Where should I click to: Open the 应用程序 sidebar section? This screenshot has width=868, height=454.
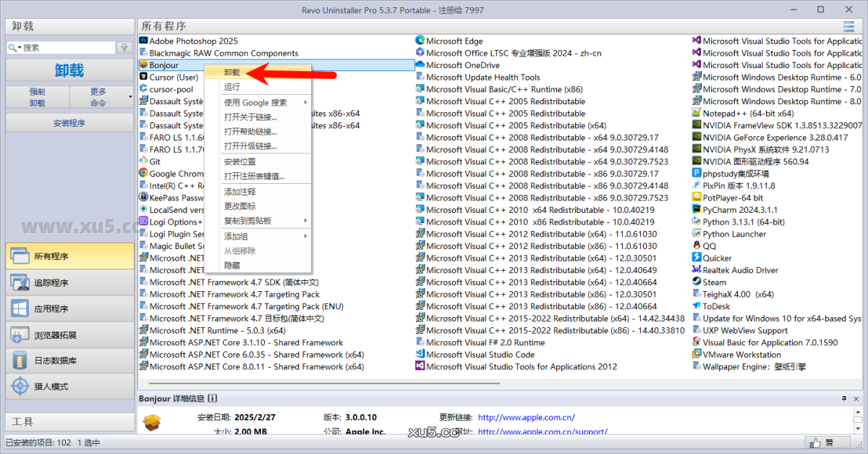point(69,308)
